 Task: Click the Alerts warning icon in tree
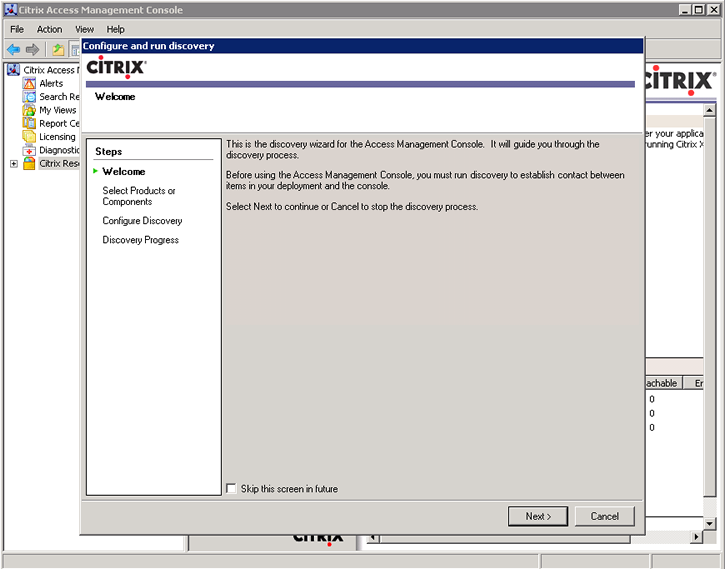coord(29,83)
